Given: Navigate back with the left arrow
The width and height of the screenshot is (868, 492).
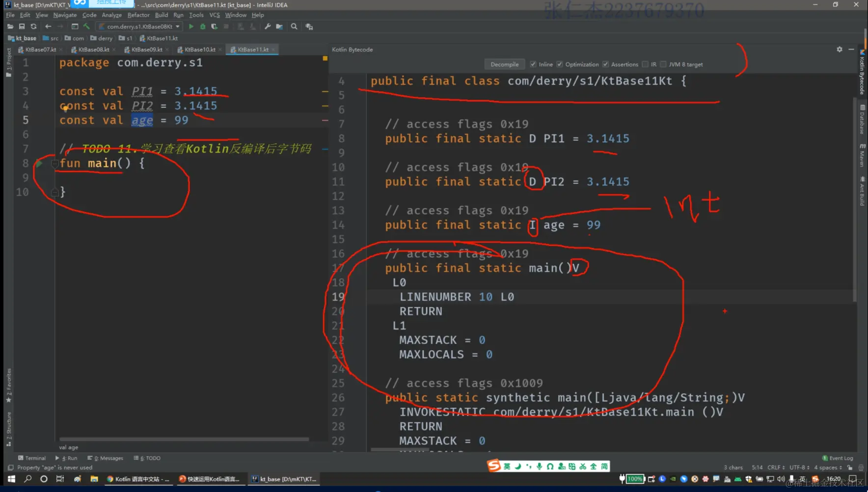Looking at the screenshot, I should pos(48,26).
